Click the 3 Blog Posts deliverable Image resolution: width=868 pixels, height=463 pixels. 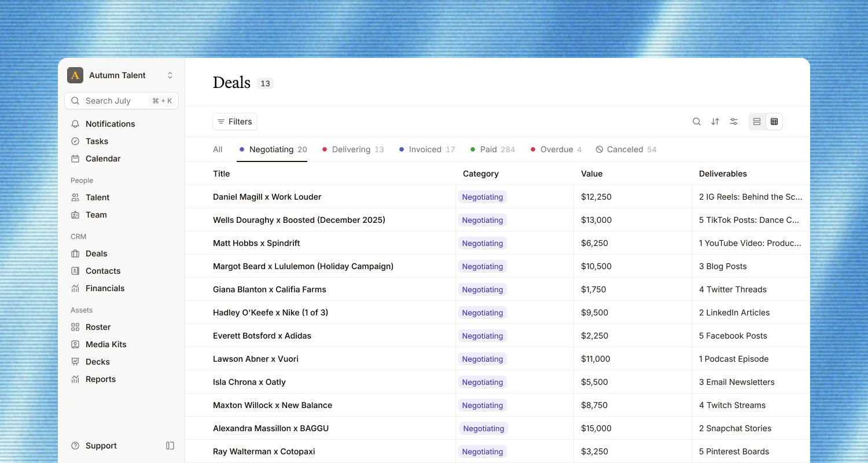pos(723,266)
